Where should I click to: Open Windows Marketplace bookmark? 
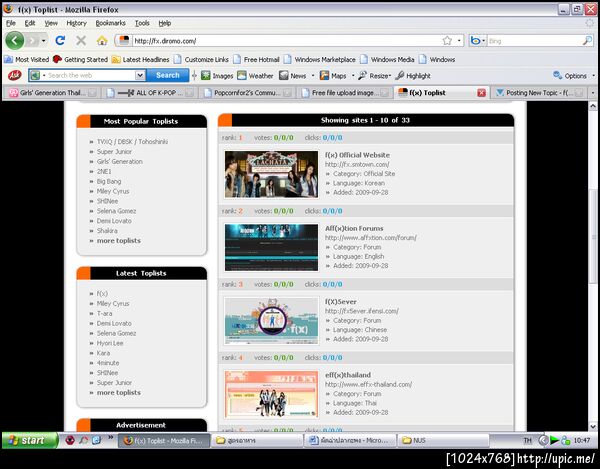[x=320, y=60]
